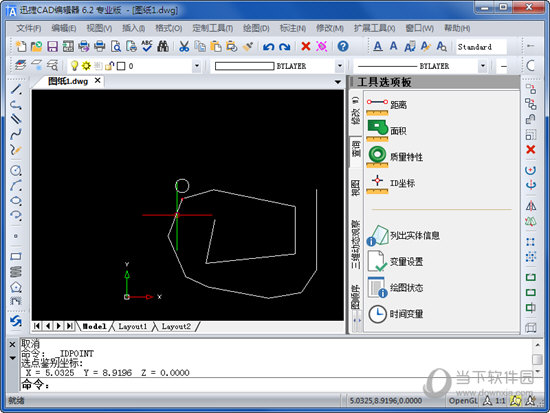
Task: Open the Mass Properties (质量特性) tool
Action: pos(394,157)
